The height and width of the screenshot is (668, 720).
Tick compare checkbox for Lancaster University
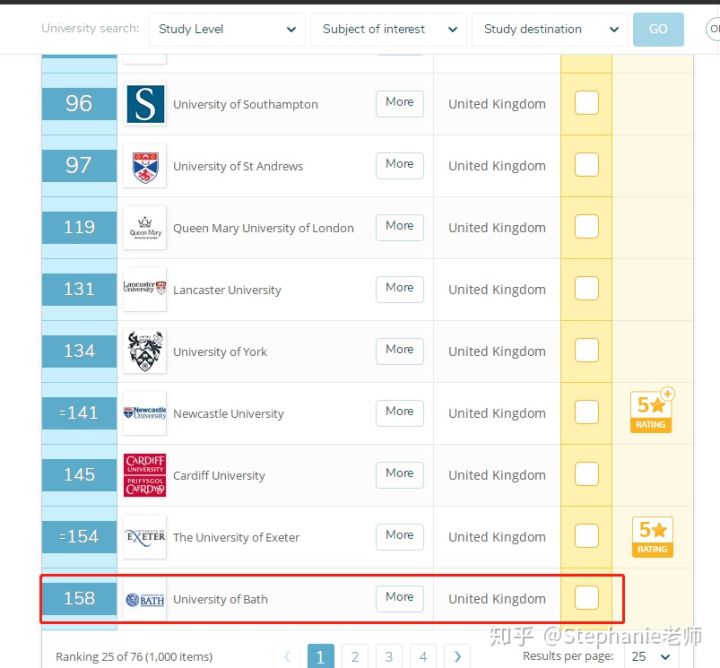pos(586,288)
